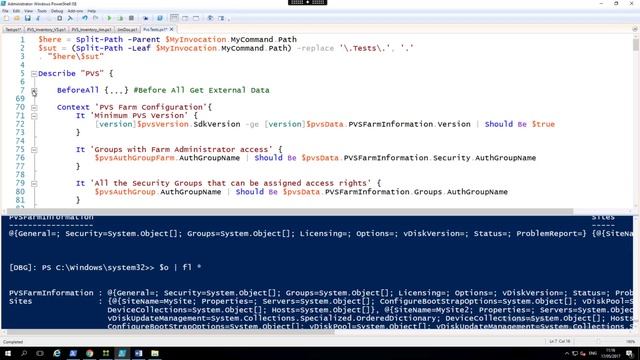Collapse the 'All the Security Groups' It block

(x=34, y=184)
